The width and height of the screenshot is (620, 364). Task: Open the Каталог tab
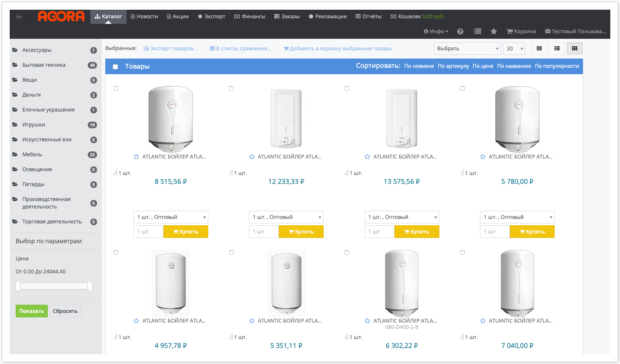[108, 16]
